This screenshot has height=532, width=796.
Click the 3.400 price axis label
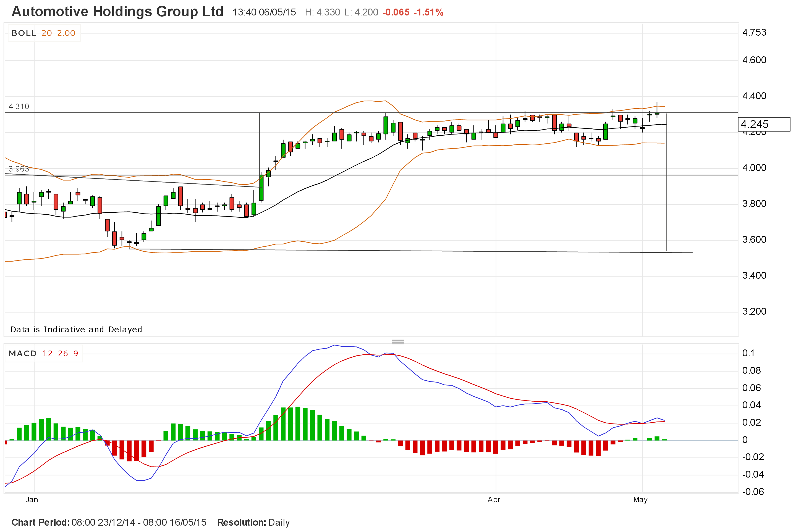754,275
